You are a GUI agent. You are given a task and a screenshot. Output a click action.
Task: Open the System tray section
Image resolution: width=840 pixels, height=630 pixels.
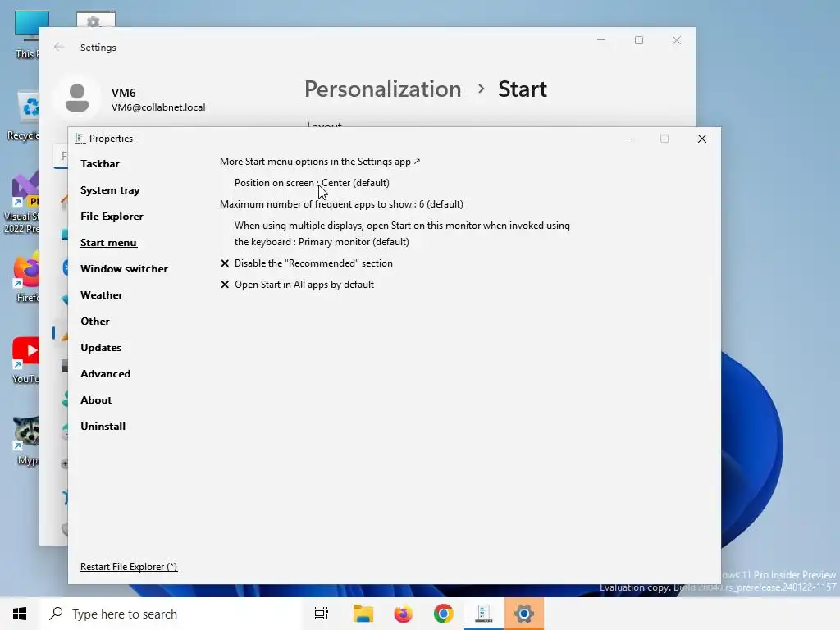click(110, 190)
